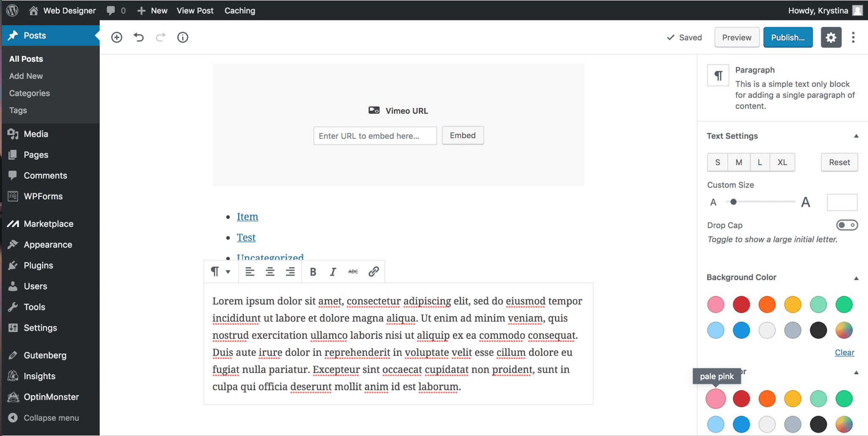Click Caching in the top admin bar
The width and height of the screenshot is (868, 436).
(239, 10)
